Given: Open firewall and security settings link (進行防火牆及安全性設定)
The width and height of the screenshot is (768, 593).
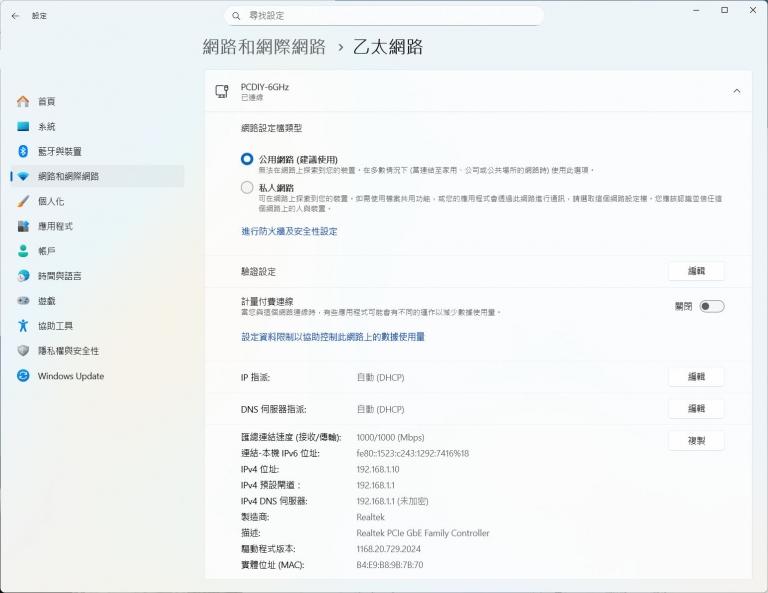Looking at the screenshot, I should point(289,231).
